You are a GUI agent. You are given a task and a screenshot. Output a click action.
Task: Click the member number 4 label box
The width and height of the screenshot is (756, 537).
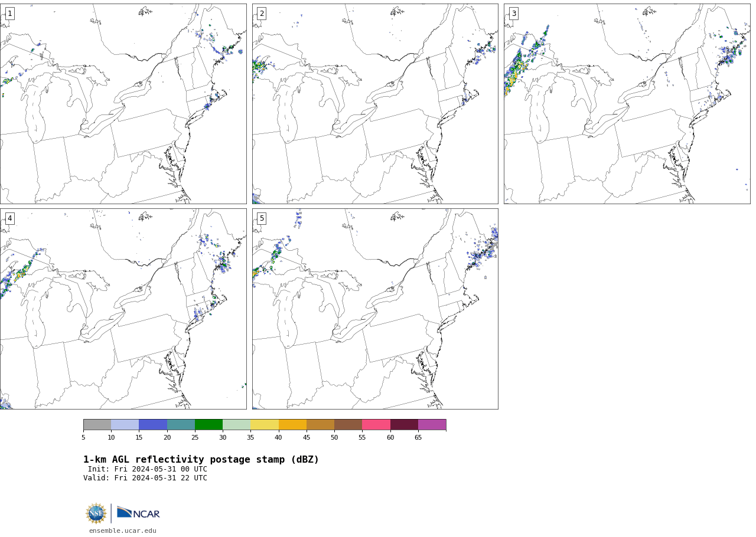click(x=9, y=218)
